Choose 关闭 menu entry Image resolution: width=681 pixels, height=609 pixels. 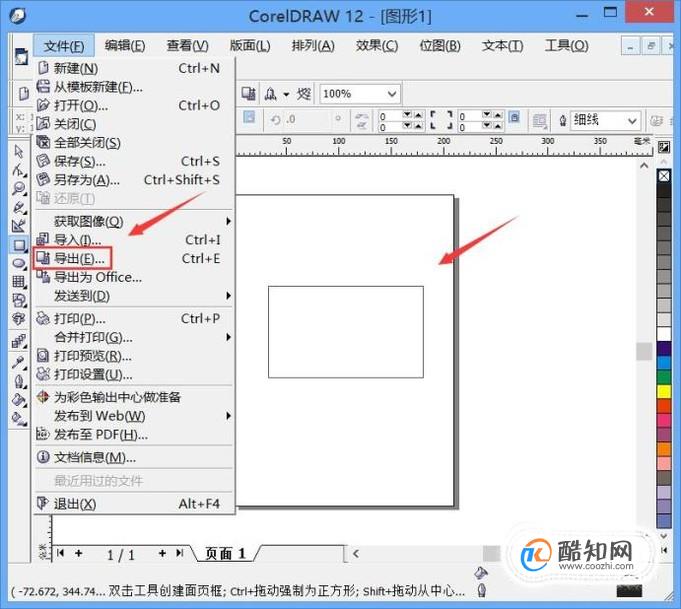tap(134, 124)
